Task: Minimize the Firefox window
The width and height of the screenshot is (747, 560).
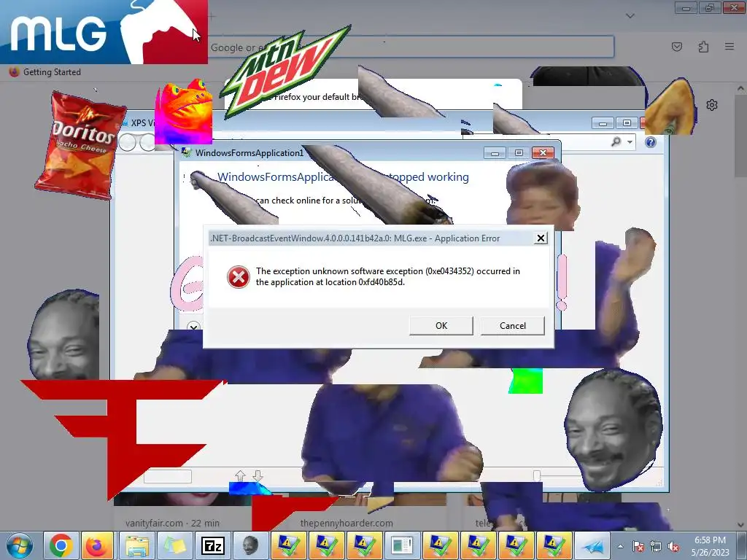Action: point(686,7)
